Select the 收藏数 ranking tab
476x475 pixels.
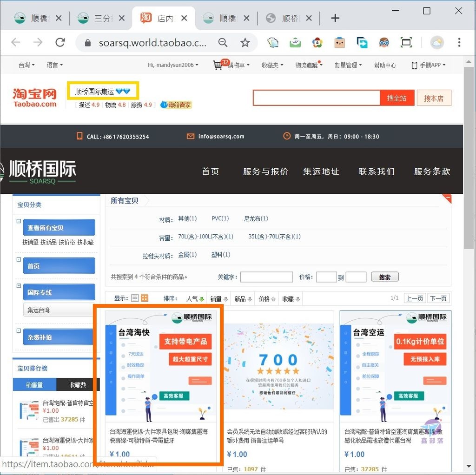click(78, 385)
